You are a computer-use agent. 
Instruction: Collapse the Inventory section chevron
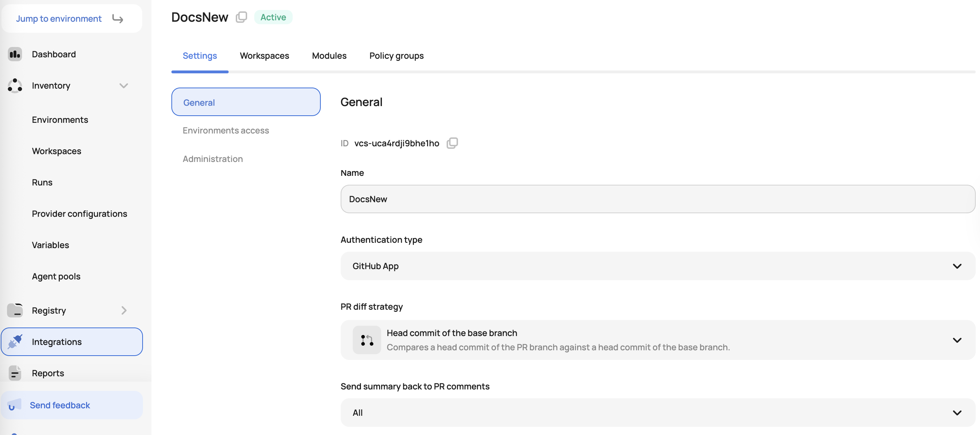(124, 86)
